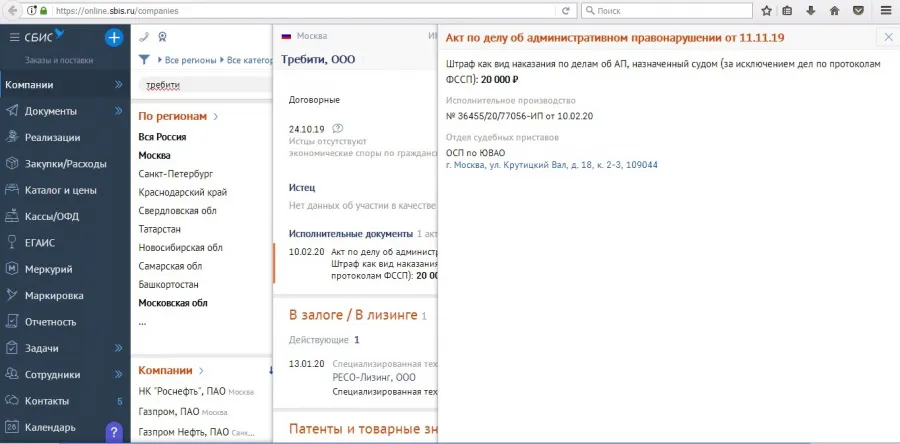
Task: Open Отчетность section
Action: 51,322
